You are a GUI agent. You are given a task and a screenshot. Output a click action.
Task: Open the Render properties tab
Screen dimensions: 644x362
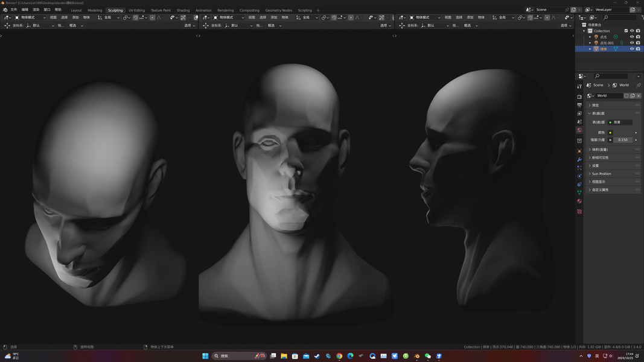[x=579, y=97]
